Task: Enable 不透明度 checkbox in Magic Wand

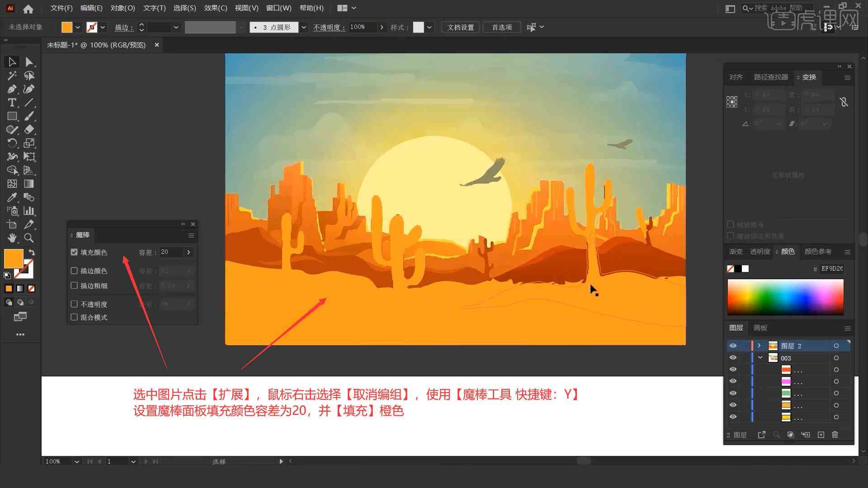Action: (75, 304)
